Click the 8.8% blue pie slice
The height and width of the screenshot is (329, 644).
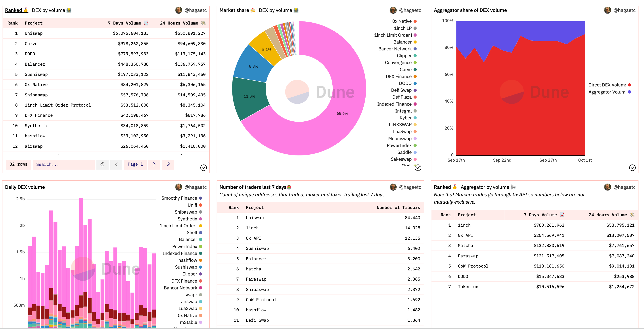[253, 66]
